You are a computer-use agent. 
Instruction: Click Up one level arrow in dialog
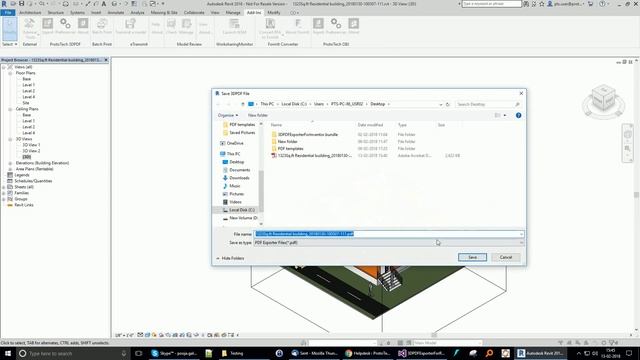(x=243, y=104)
